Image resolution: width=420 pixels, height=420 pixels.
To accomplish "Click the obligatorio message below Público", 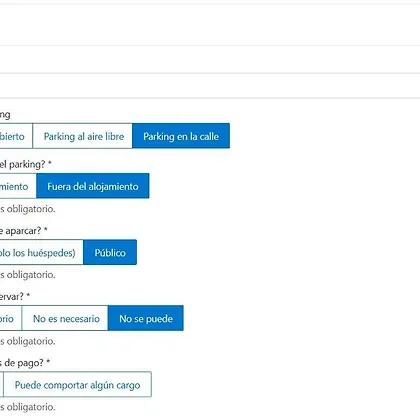I will click(28, 275).
